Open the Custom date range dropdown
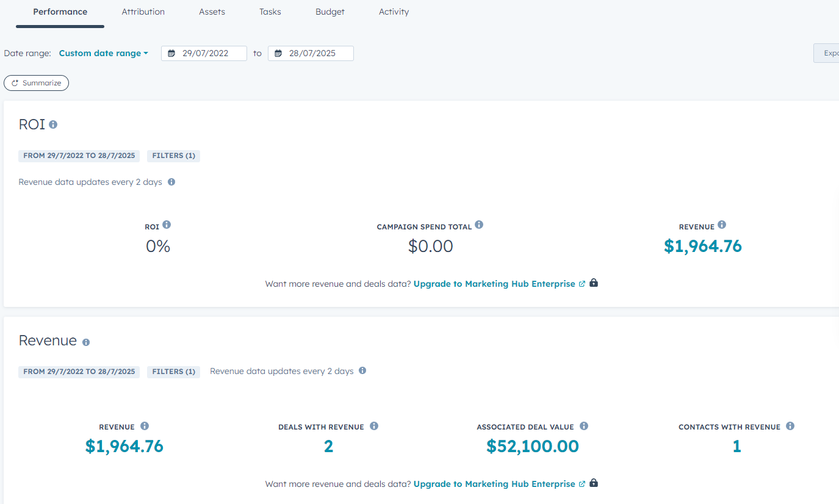Image resolution: width=839 pixels, height=504 pixels. (x=103, y=53)
